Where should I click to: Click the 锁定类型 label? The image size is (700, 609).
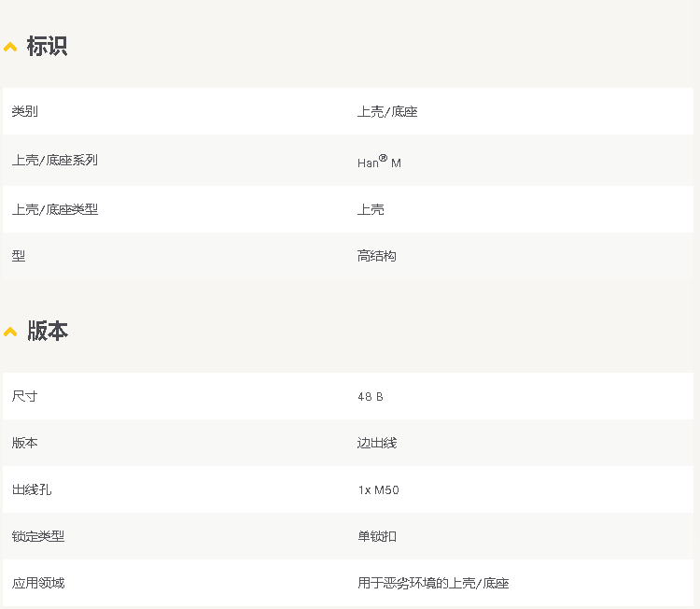(38, 536)
